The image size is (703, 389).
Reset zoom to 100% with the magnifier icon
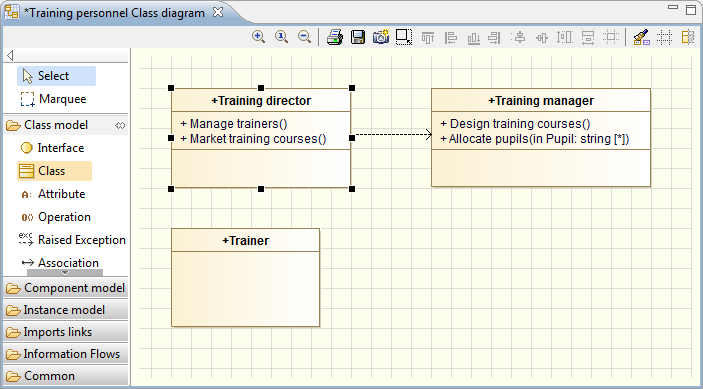tap(282, 37)
